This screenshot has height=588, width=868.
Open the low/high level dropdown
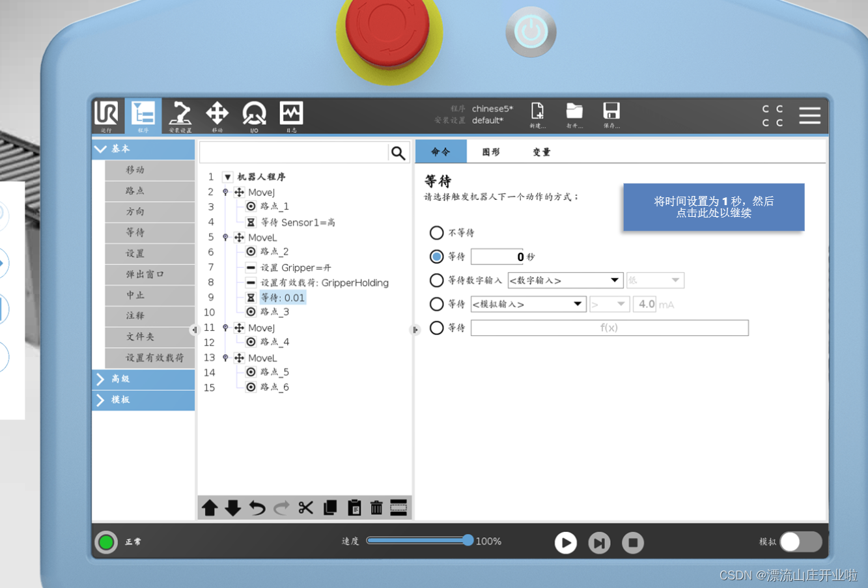point(655,280)
